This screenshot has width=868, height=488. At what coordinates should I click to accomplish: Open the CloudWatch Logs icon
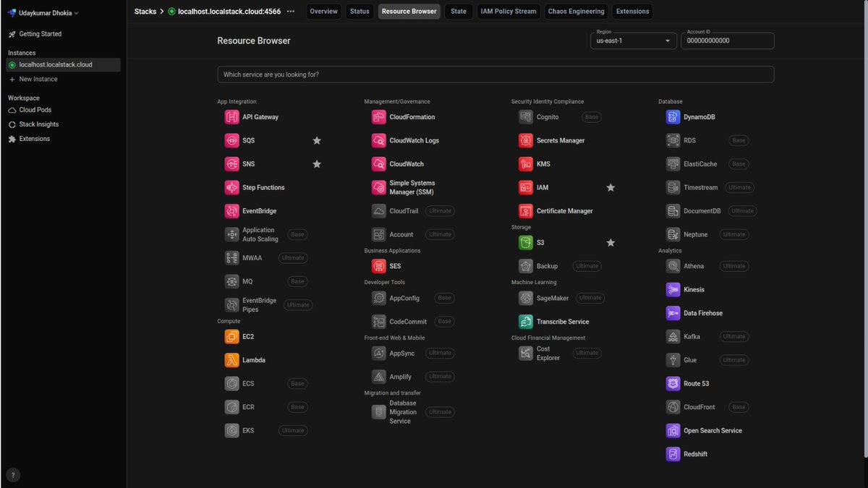click(379, 140)
